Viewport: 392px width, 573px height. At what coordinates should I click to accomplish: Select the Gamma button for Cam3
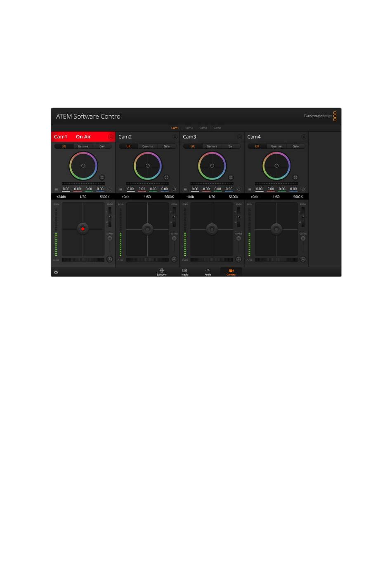click(x=212, y=146)
